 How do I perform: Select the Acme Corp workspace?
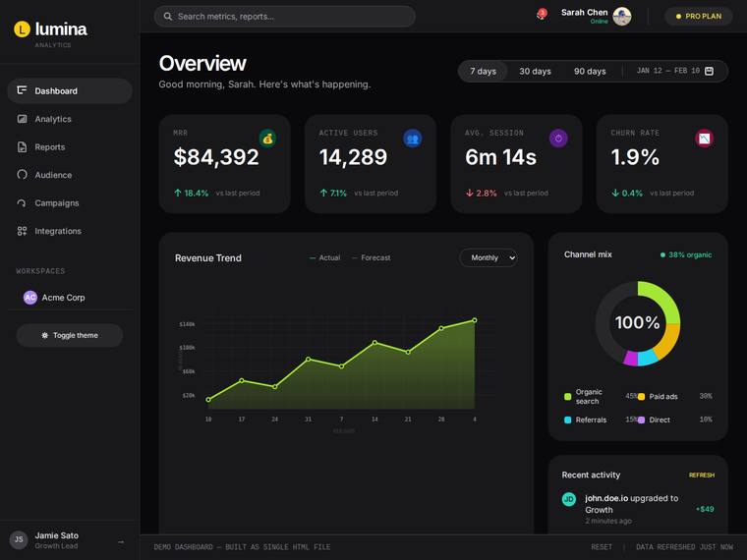point(70,297)
